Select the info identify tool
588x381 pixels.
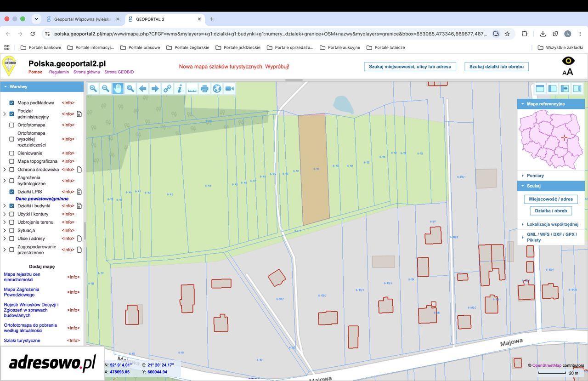point(180,89)
